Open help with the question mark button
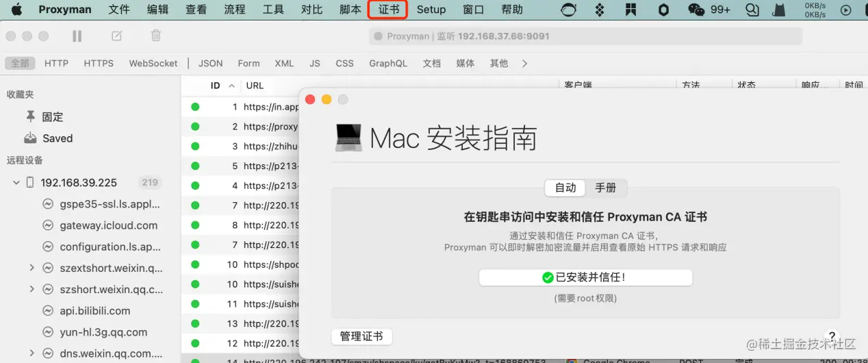This screenshot has height=363, width=868. [832, 336]
